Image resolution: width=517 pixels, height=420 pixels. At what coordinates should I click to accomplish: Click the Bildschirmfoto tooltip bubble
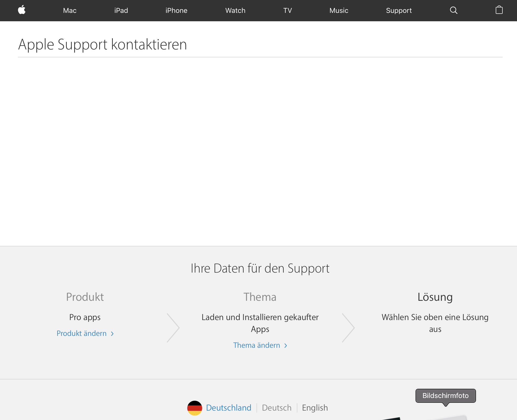445,396
